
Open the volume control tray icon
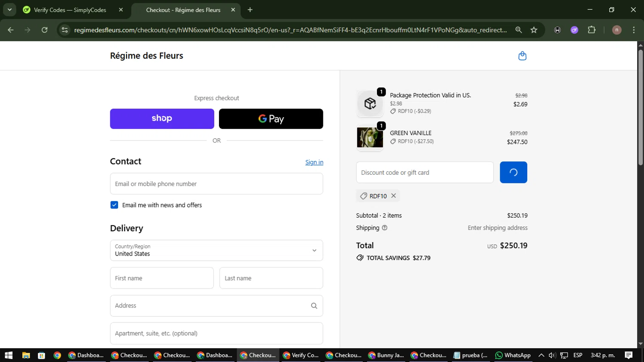[x=553, y=355]
